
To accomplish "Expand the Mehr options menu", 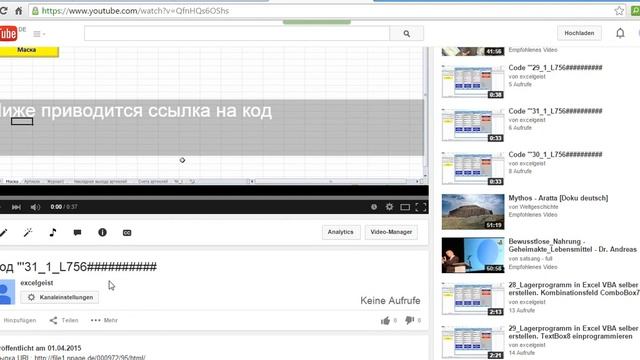I will coord(104,320).
